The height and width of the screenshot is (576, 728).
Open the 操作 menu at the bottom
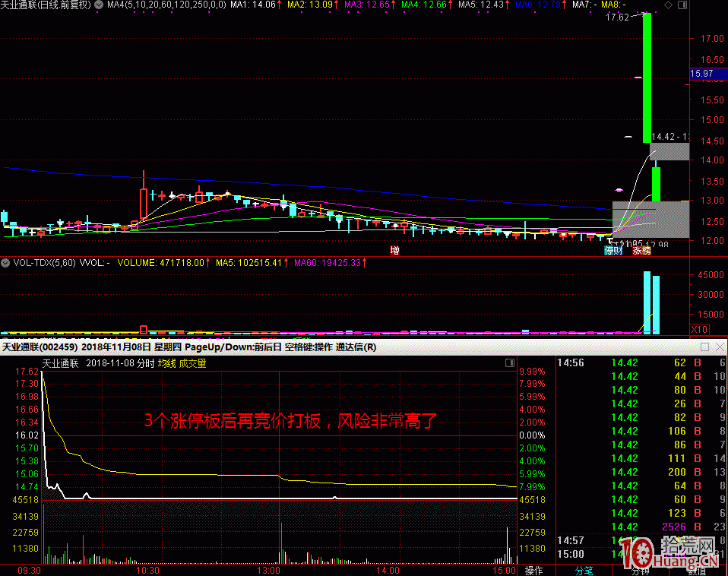click(533, 571)
